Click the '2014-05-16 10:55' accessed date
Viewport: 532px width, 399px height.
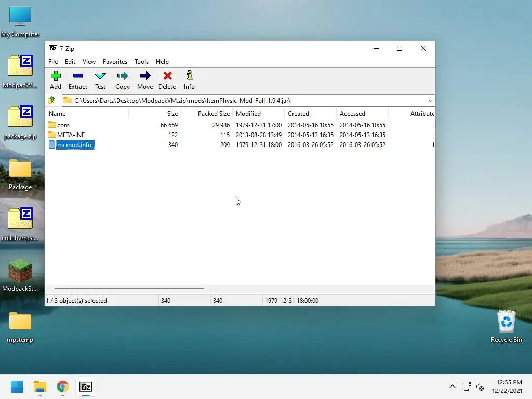point(362,125)
